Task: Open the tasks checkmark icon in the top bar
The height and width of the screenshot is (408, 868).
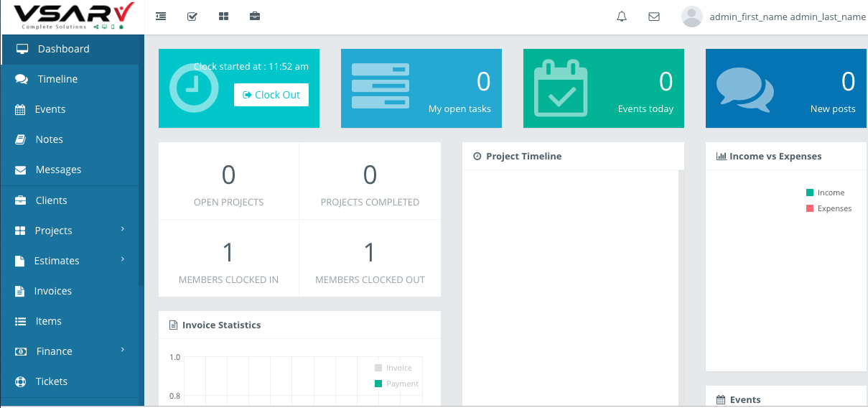Action: click(x=192, y=17)
